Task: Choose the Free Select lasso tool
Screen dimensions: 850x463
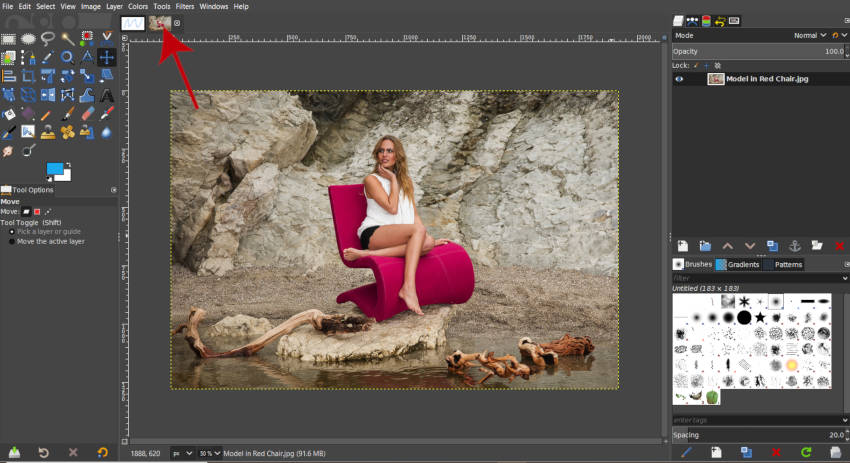Action: tap(48, 39)
